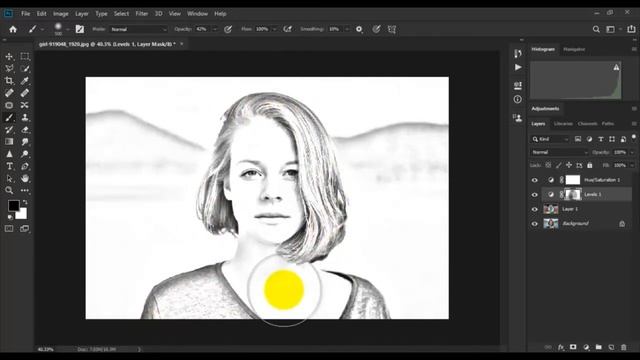
Task: Click the new adjustment layer icon
Action: [586, 347]
